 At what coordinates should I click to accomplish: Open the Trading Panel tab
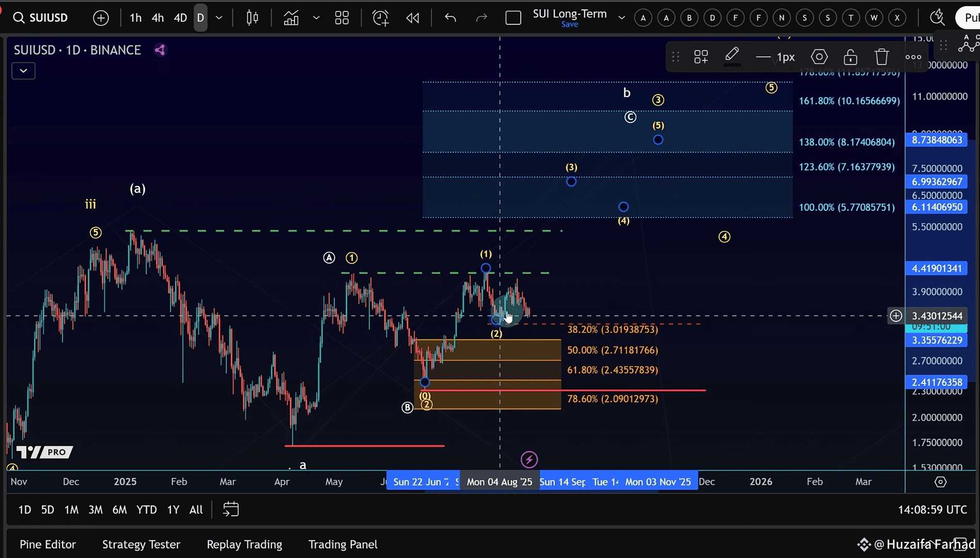343,545
